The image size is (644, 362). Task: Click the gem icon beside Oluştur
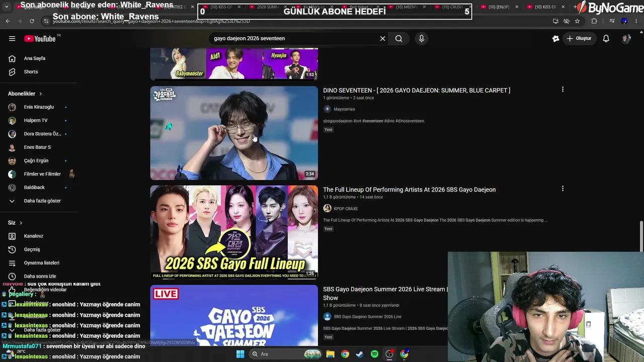tap(555, 39)
